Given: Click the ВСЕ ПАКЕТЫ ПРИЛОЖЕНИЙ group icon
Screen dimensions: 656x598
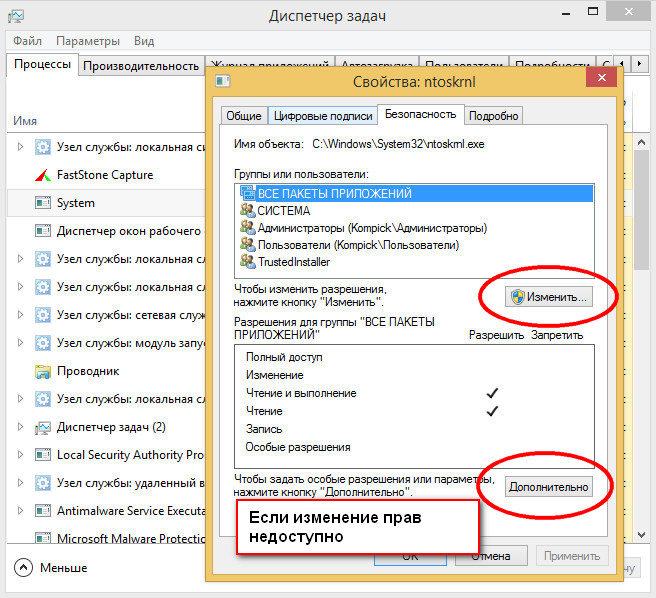Looking at the screenshot, I should pyautogui.click(x=248, y=193).
